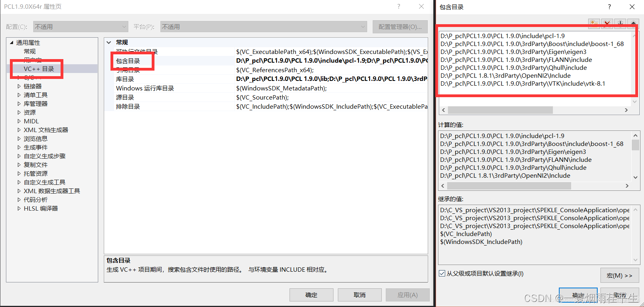Expand the HLSL 编译器 node arrow

click(x=19, y=208)
